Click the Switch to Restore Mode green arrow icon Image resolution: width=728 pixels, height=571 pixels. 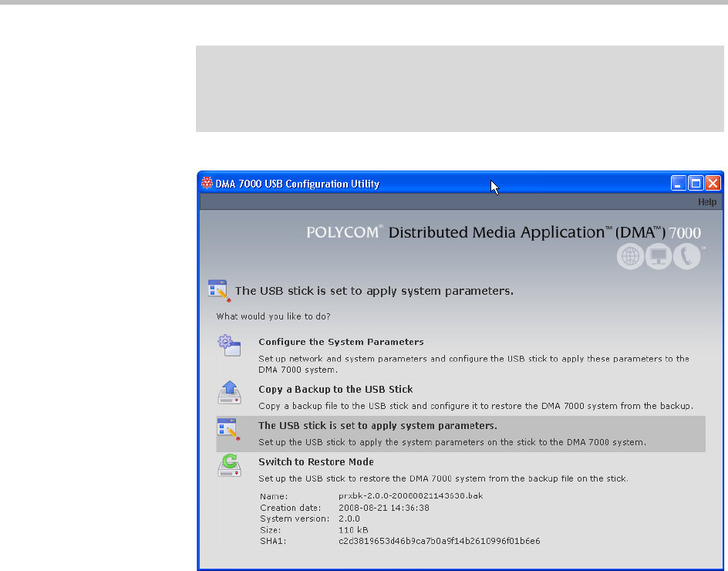229,465
